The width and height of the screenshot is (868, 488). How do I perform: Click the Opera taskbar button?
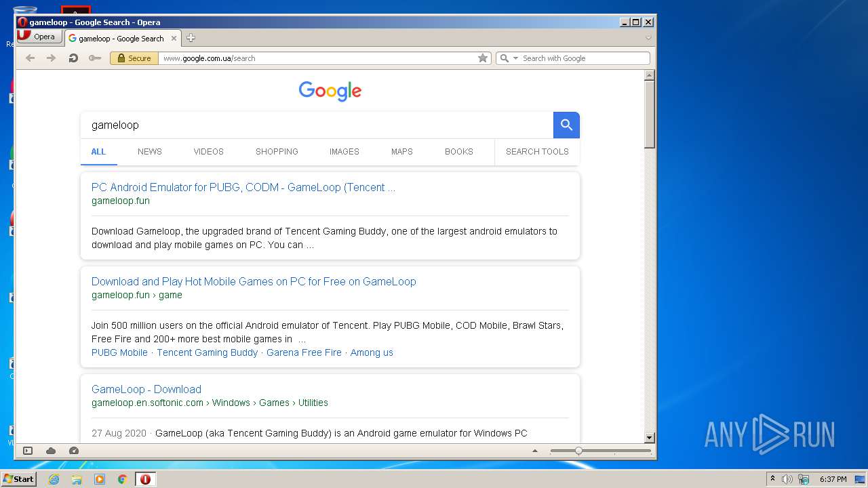coord(146,479)
